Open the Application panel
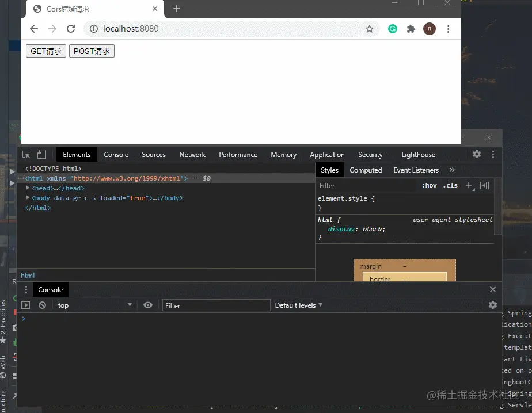 pyautogui.click(x=327, y=155)
